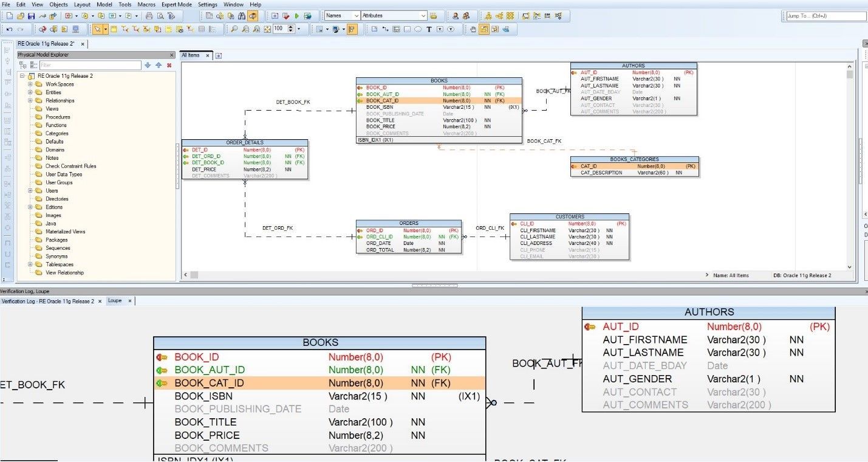Click the binoculars Find icon
Viewport: 868px width, 462px height.
tap(242, 16)
